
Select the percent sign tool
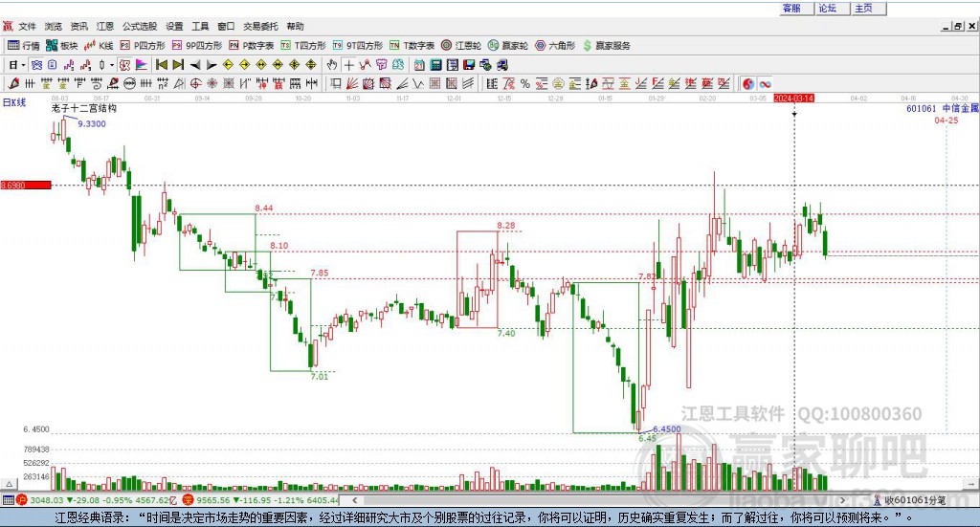(x=525, y=83)
